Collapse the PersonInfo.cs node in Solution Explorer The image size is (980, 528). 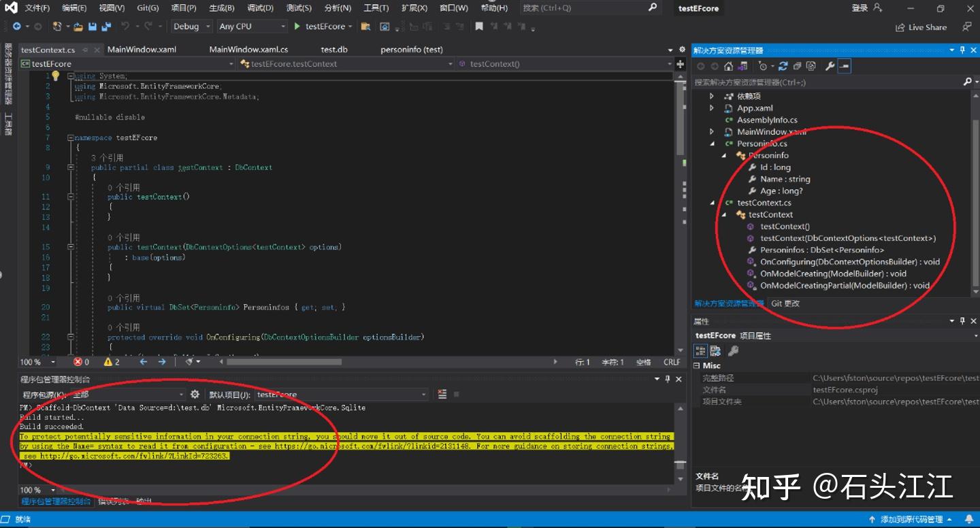[713, 144]
